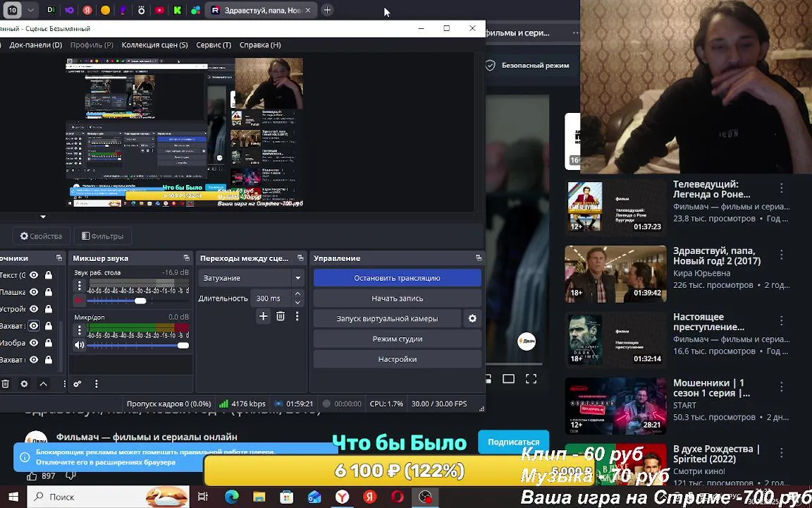Open the Профиль (P) menu
The width and height of the screenshot is (812, 508).
[x=92, y=45]
